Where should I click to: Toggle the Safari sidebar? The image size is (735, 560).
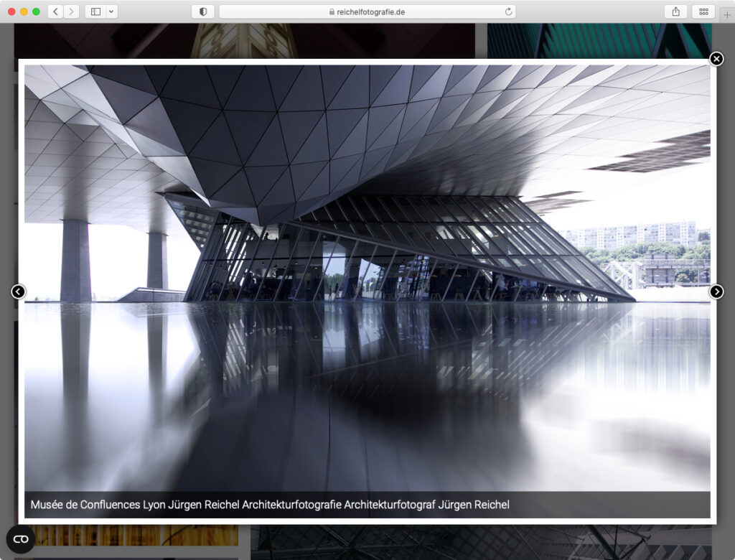click(95, 11)
